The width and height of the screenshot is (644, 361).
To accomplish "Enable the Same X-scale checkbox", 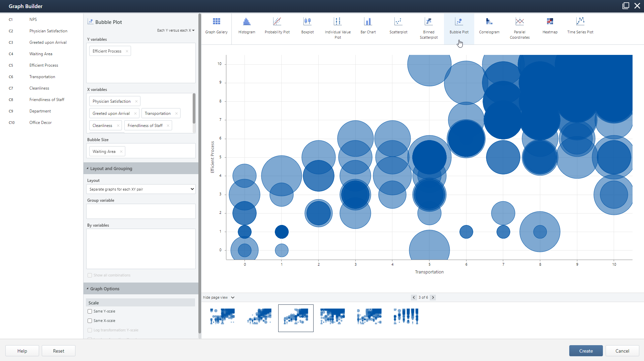I will (x=90, y=321).
